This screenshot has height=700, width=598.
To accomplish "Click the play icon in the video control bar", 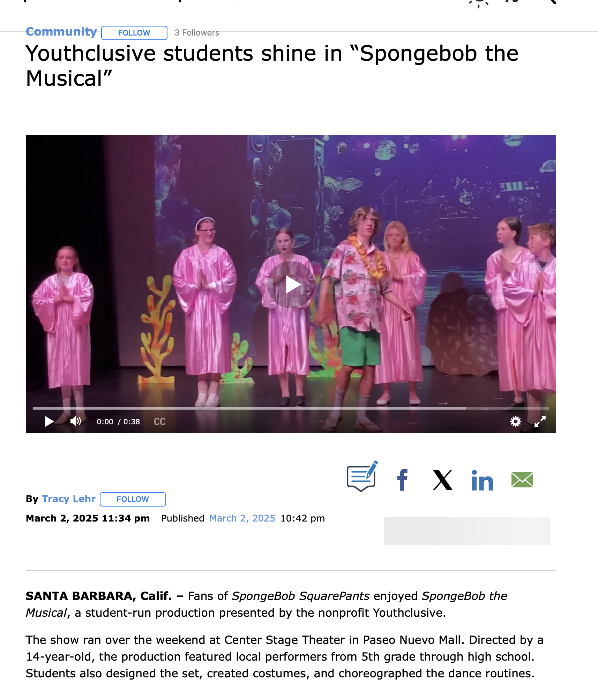I will click(x=49, y=421).
